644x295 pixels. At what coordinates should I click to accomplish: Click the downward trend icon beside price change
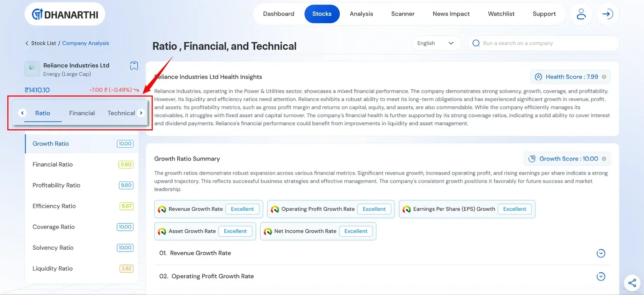[x=136, y=90]
